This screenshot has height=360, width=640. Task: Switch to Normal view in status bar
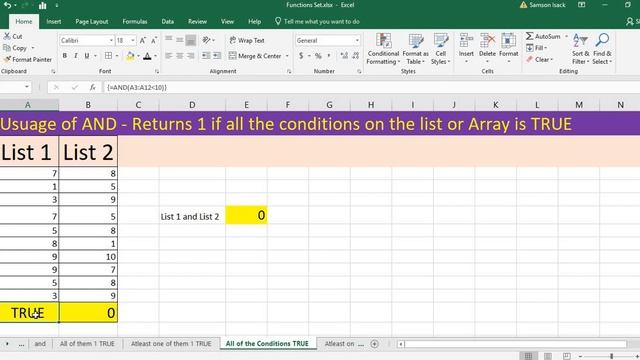[528, 356]
